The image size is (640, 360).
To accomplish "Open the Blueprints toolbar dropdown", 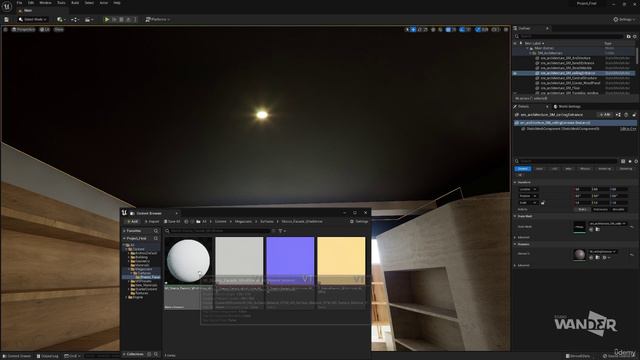I will coord(74,19).
